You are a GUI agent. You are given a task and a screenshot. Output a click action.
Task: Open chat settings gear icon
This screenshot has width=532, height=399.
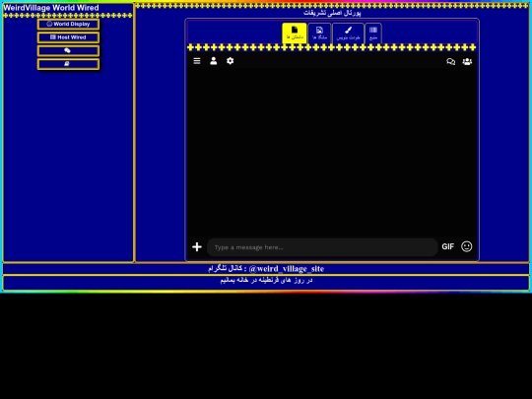230,61
